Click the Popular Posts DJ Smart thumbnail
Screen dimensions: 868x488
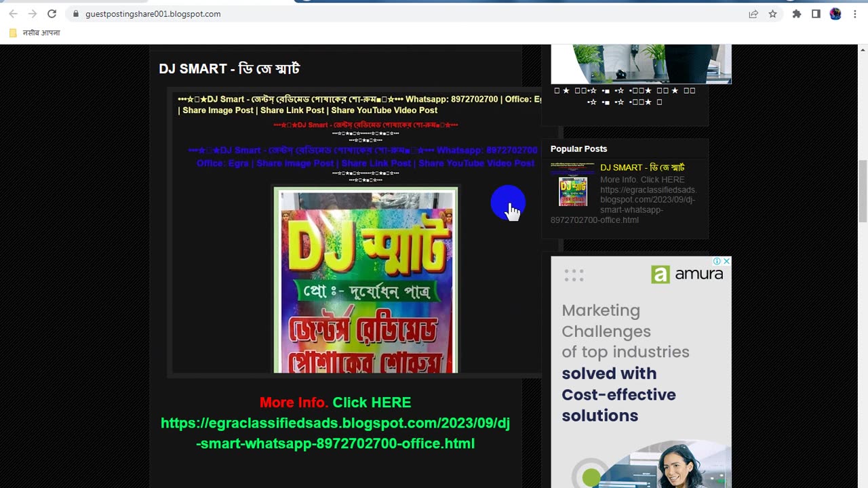572,184
